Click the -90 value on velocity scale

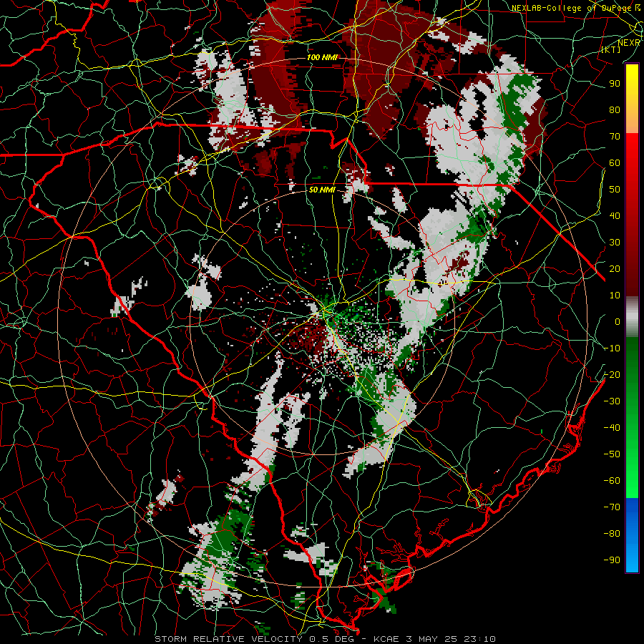tap(612, 560)
